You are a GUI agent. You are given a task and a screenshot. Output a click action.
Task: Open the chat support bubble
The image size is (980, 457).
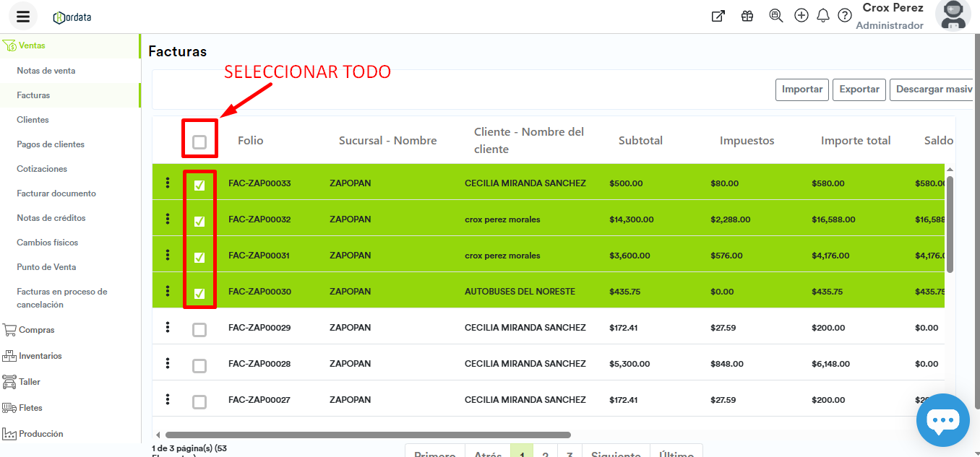[942, 420]
